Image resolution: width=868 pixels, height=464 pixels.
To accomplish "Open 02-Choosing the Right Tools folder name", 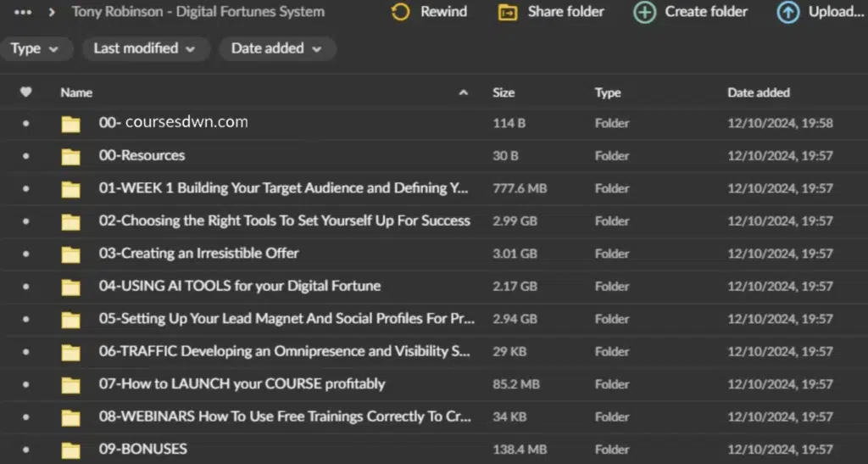I will pos(285,221).
